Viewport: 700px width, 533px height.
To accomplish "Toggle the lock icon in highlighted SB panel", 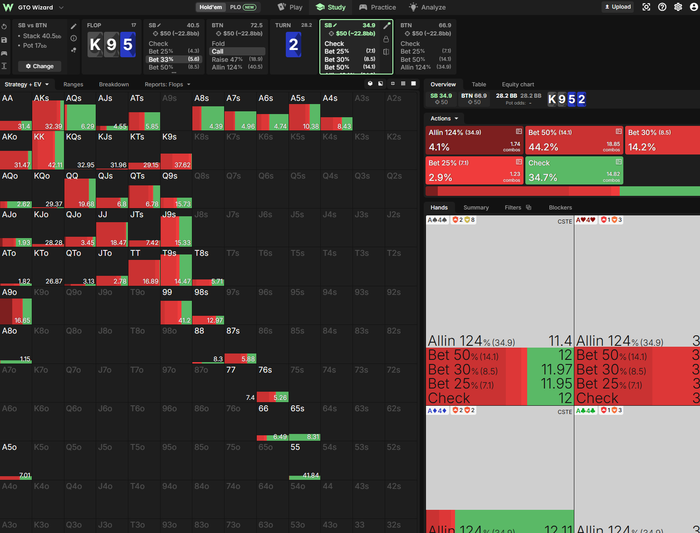I will pos(386,39).
